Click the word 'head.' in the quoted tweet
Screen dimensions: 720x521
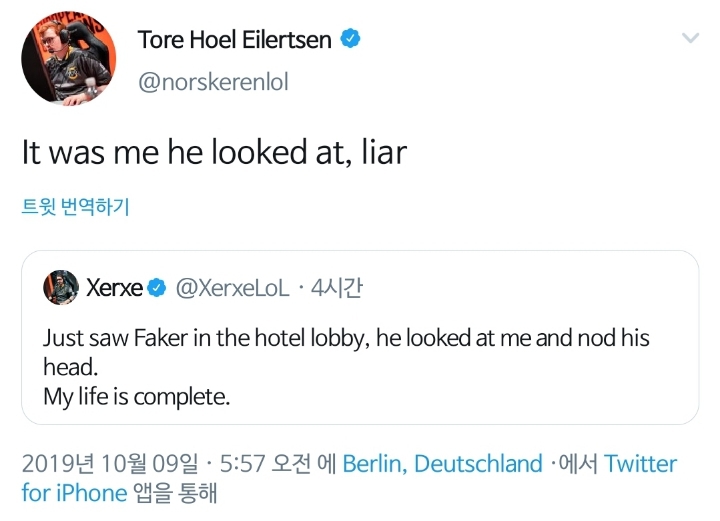pos(70,367)
